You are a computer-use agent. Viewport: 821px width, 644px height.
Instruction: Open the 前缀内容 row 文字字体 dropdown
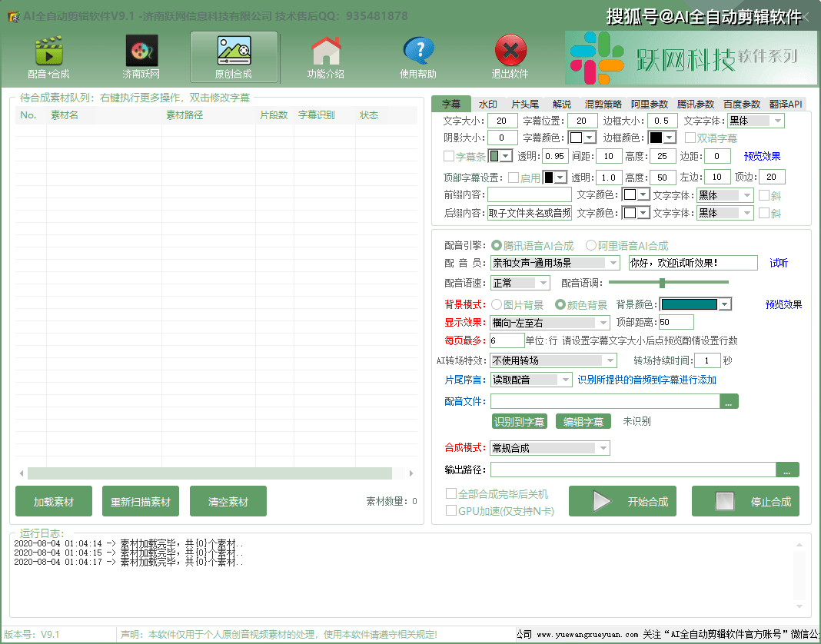[725, 195]
